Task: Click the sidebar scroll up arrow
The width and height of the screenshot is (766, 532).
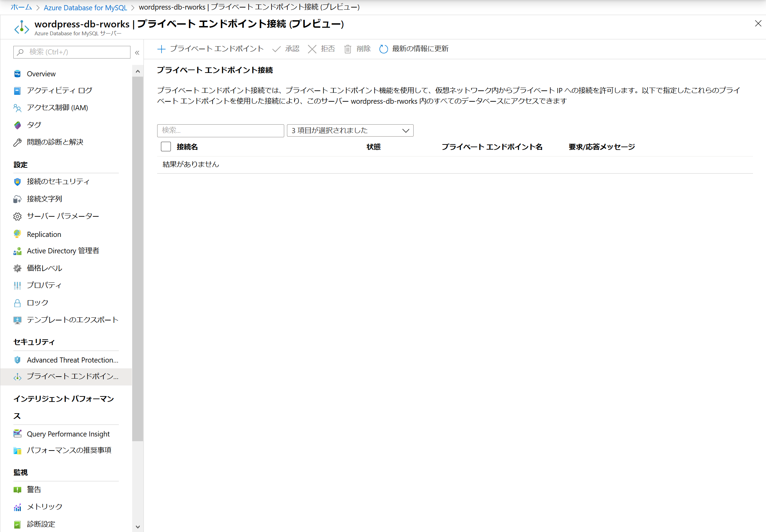Action: coord(138,71)
